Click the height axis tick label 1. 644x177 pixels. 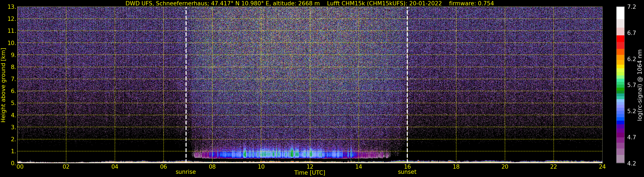click(x=13, y=151)
